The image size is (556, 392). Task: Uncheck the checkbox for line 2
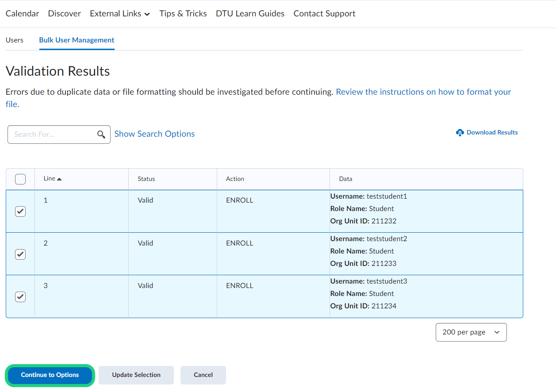pyautogui.click(x=20, y=254)
